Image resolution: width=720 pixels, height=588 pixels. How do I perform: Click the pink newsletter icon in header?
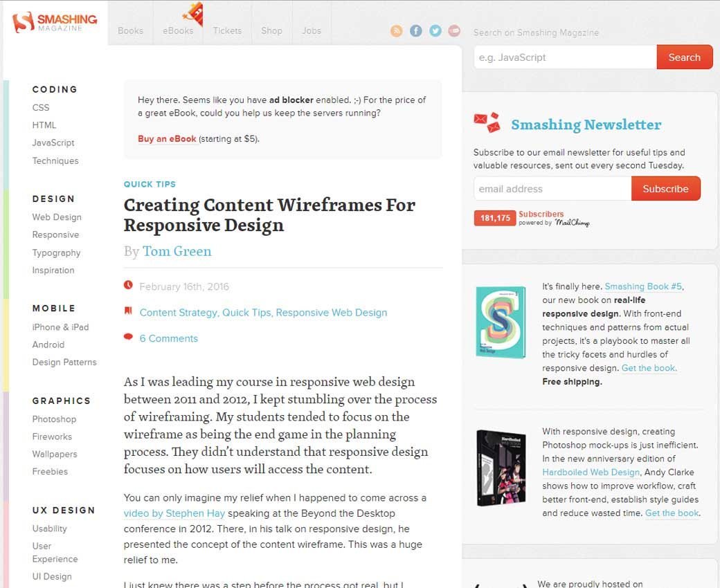454,30
